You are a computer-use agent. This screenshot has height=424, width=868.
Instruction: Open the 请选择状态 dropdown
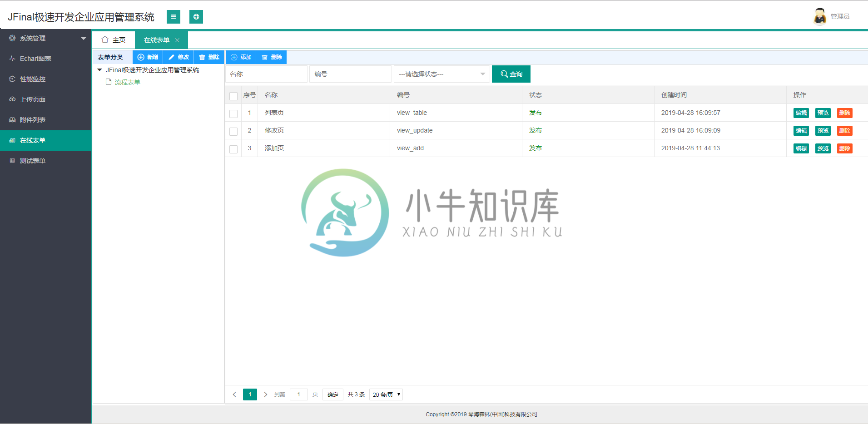442,74
